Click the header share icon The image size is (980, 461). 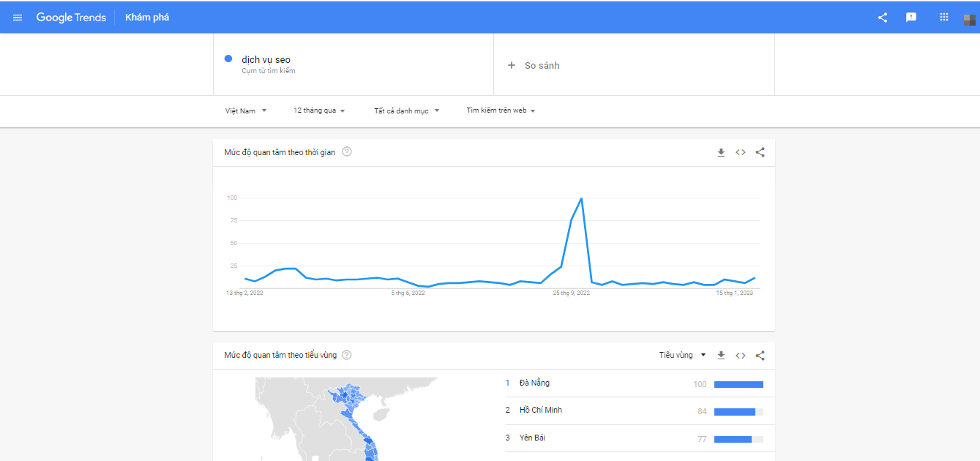[x=883, y=18]
